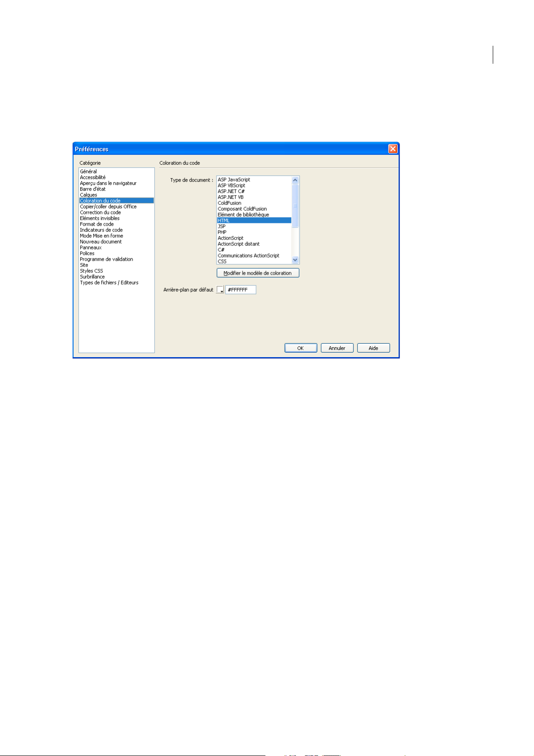The height and width of the screenshot is (756, 534).
Task: Click Modifier le modèle de coloration button
Action: point(258,273)
